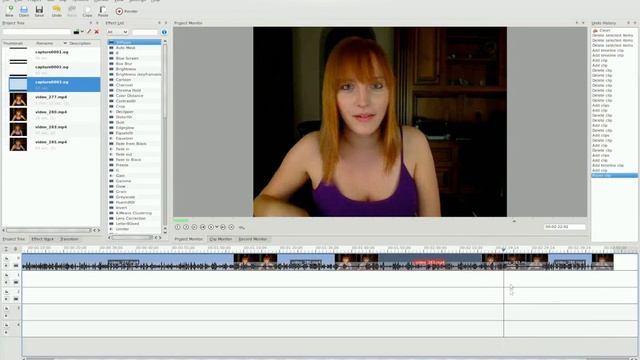Viewport: 640px width, 360px height.
Task: Select the Lens Correction effect
Action: point(130,218)
